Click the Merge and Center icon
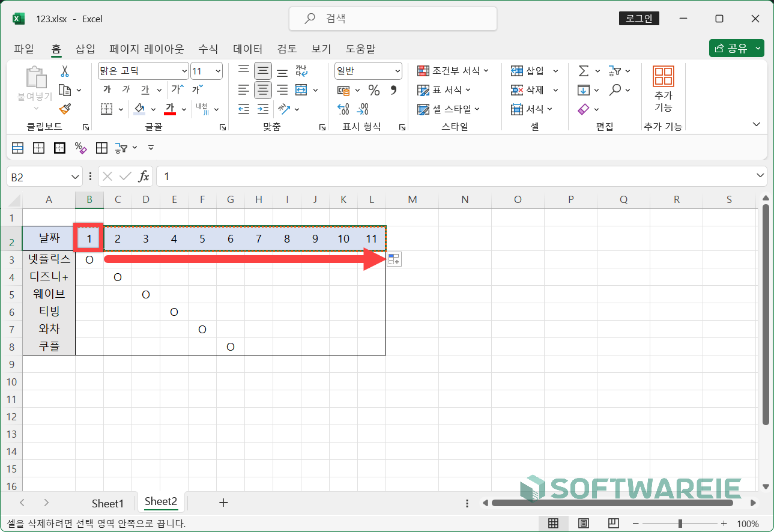Image resolution: width=774 pixels, height=532 pixels. 301,90
